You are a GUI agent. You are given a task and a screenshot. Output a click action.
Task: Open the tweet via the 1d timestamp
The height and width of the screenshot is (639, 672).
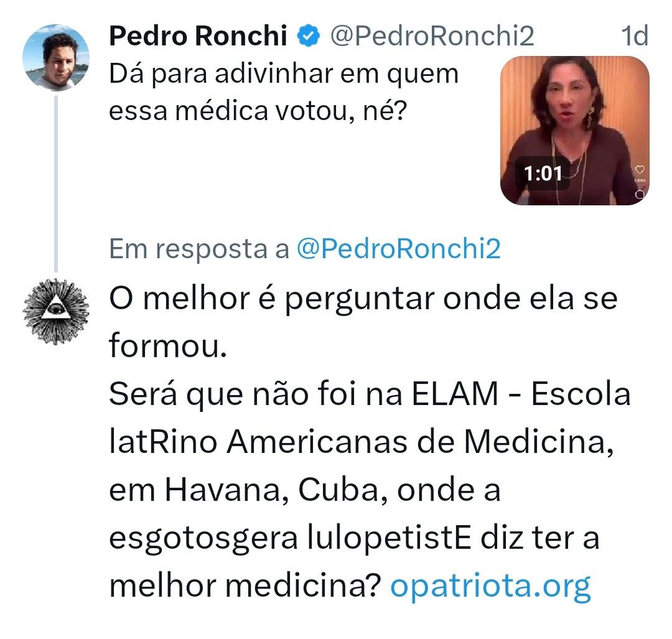pyautogui.click(x=635, y=37)
